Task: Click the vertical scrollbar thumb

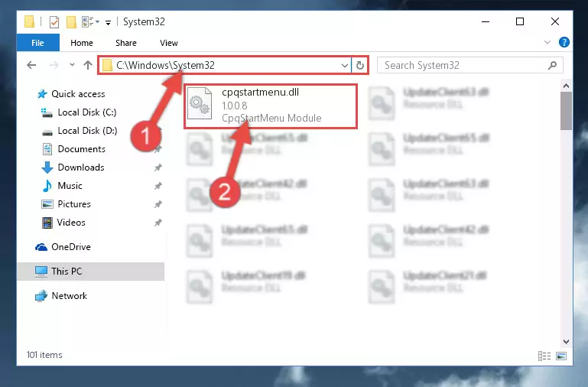Action: (x=567, y=111)
